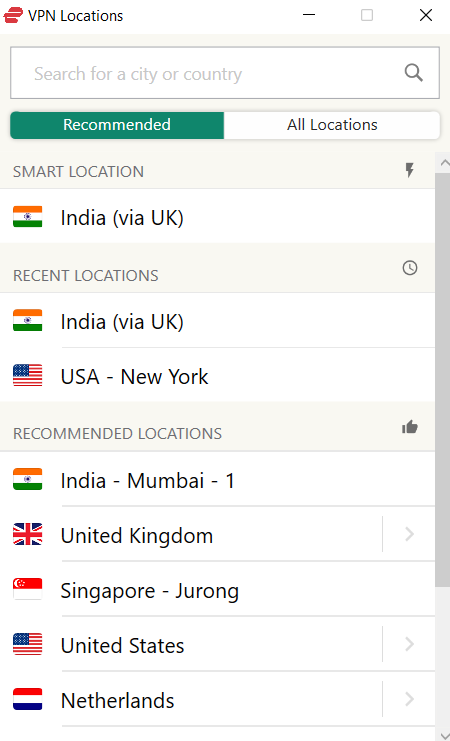
Task: Click the United Kingdom flag icon
Action: coord(27,534)
